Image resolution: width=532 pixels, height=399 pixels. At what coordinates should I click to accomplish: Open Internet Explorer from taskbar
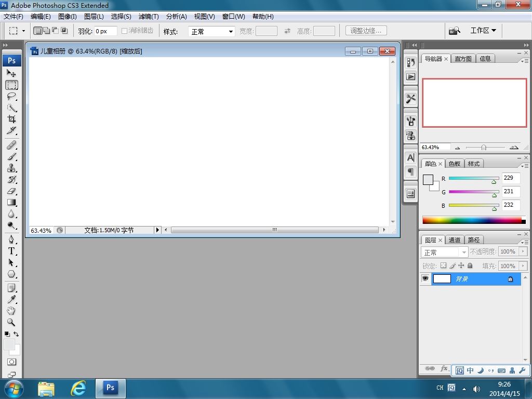pos(78,388)
